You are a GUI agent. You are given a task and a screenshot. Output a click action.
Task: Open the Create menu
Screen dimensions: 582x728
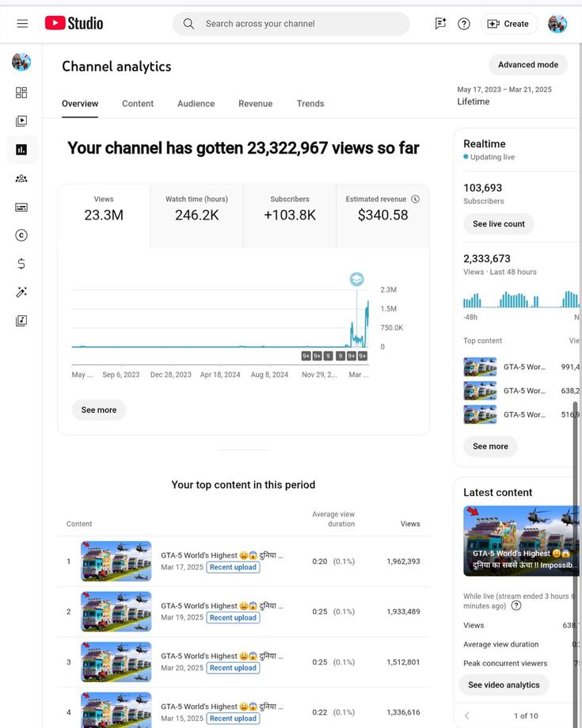point(508,24)
